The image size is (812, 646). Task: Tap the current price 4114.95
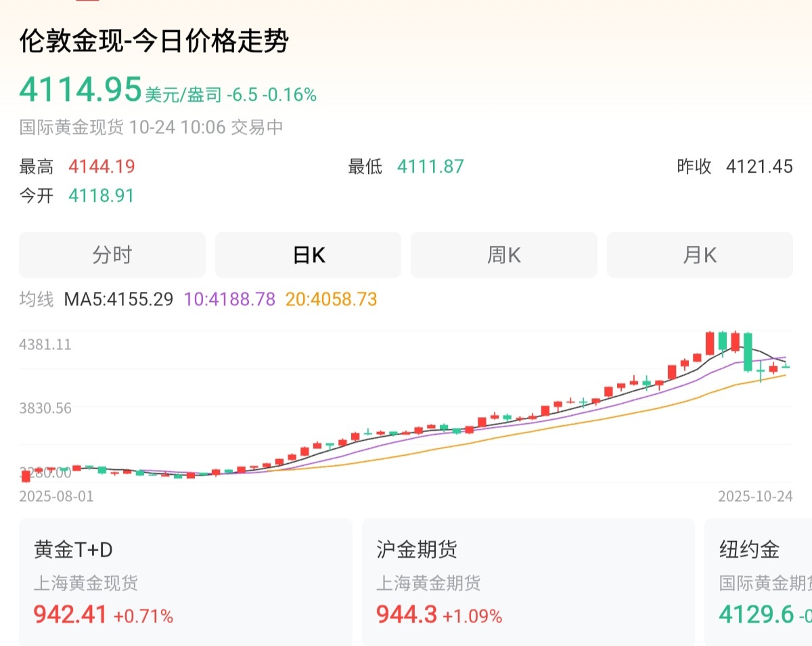pos(81,90)
